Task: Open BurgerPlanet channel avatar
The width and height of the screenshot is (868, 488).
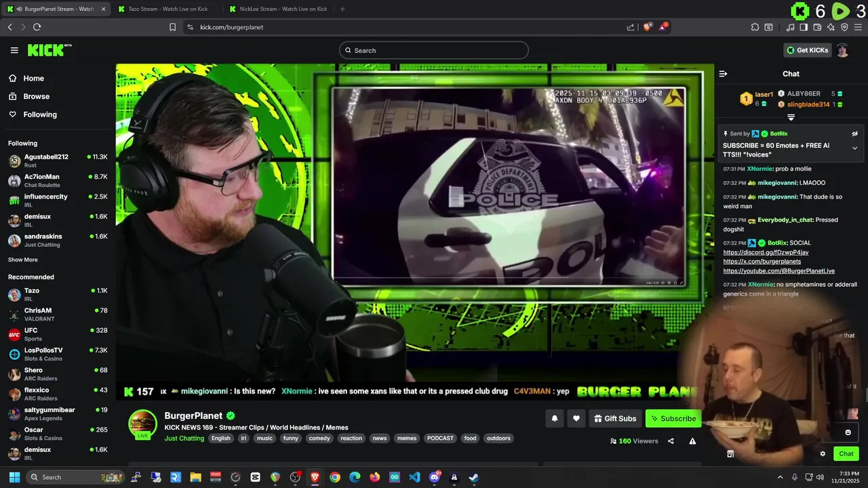Action: tap(142, 425)
